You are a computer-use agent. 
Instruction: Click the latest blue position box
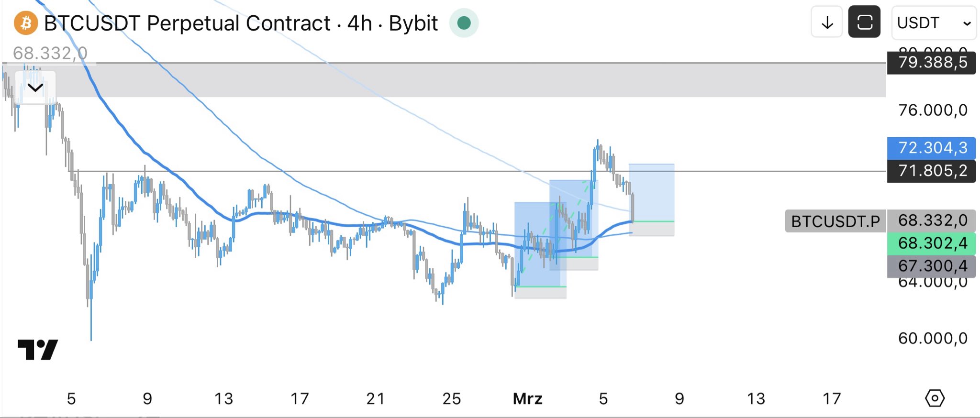(x=651, y=192)
